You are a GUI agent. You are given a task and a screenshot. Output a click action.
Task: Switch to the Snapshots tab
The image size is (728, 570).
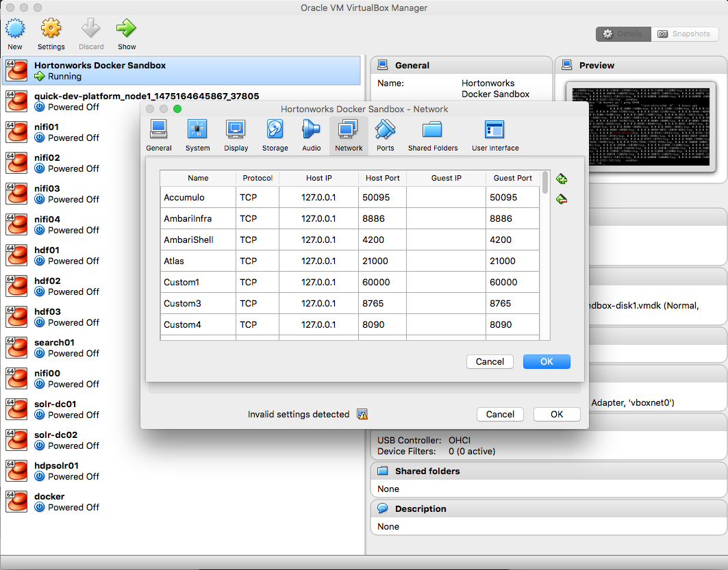tap(685, 33)
